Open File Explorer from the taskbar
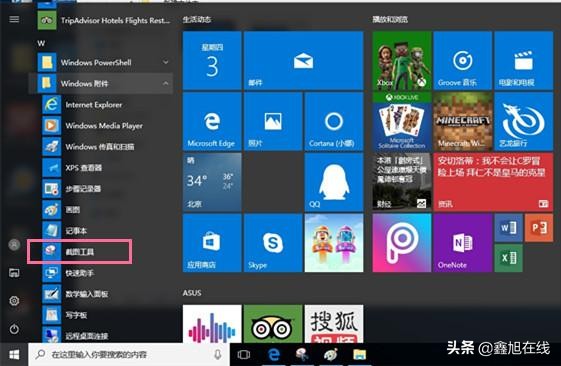 (x=360, y=355)
